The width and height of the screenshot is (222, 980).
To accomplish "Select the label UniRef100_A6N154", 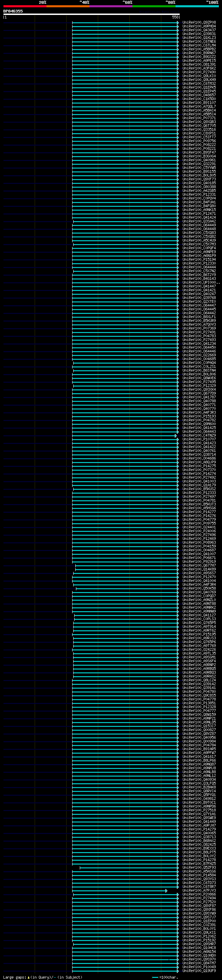I will (199, 951).
